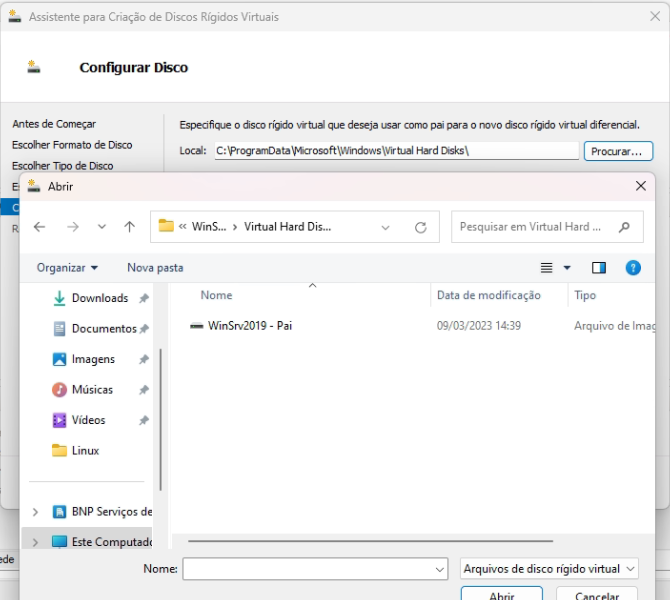Click the up-folder arrow in navigation bar
Viewport: 670px width, 600px height.
(129, 227)
